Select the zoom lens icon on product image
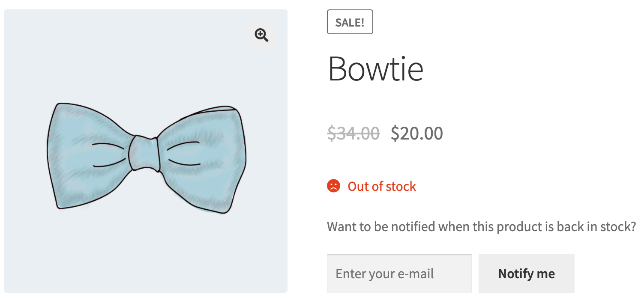This screenshot has height=303, width=644. click(x=261, y=35)
